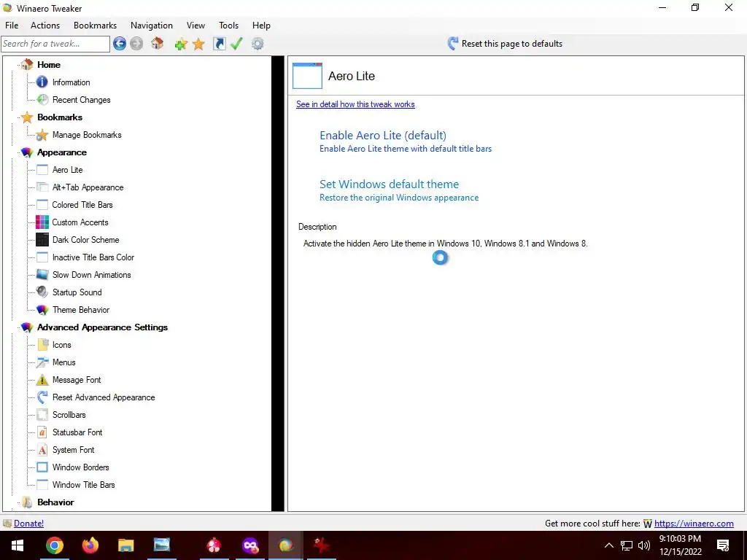Select Scrollbars in the tree
747x560 pixels.
tap(69, 415)
